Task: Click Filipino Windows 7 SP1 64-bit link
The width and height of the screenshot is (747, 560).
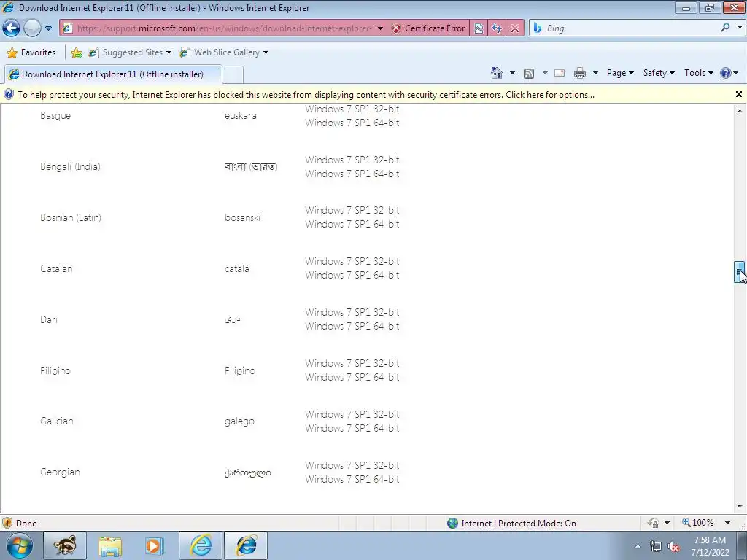Action: 352,377
